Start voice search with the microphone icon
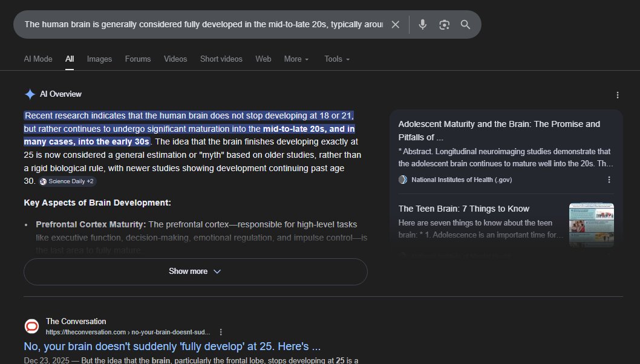Screen dimensions: 640x364 click(x=422, y=24)
